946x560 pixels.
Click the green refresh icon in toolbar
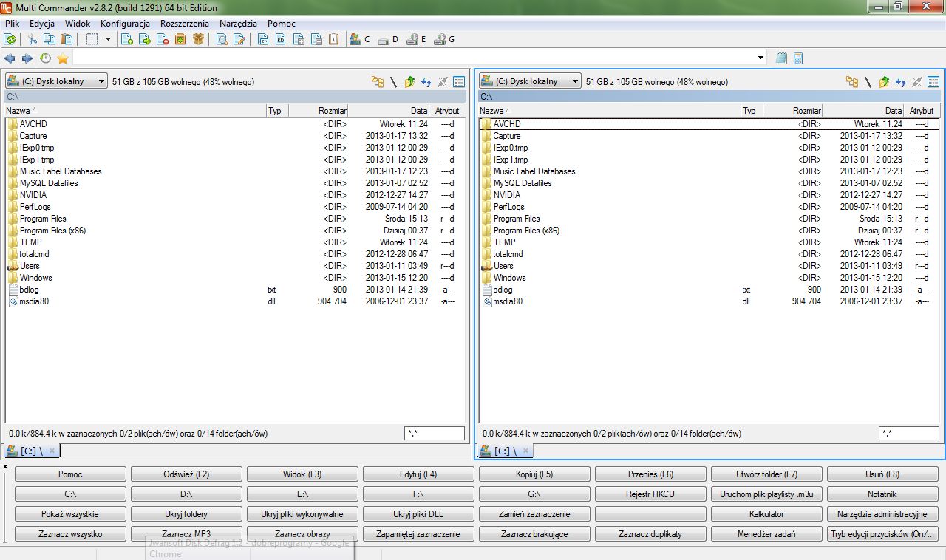10,39
